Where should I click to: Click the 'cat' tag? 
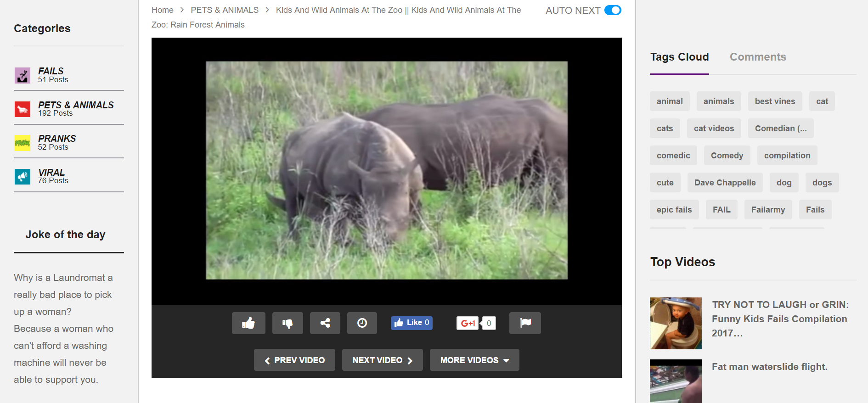(822, 101)
